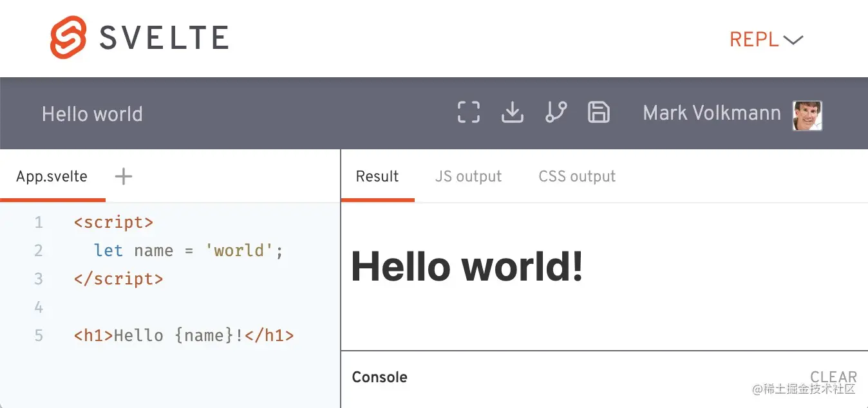Add a new component file tab

(123, 176)
